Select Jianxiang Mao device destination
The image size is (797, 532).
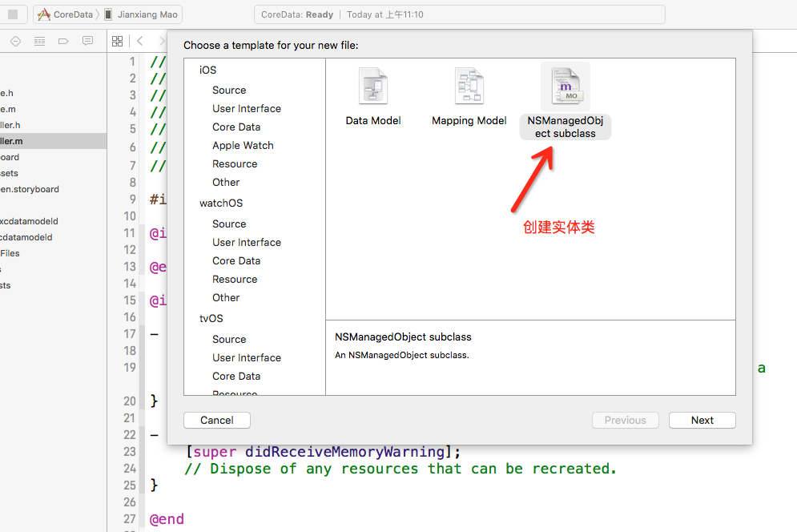pyautogui.click(x=141, y=14)
